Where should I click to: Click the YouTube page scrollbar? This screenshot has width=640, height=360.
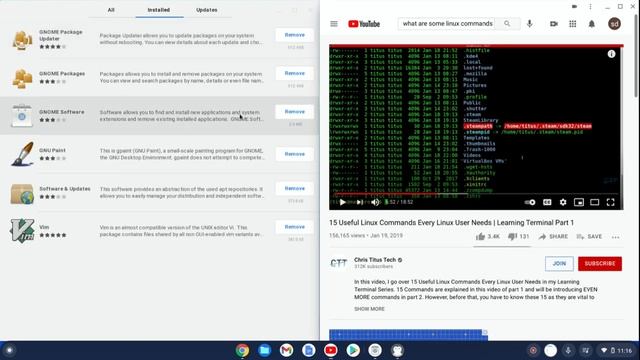637,55
